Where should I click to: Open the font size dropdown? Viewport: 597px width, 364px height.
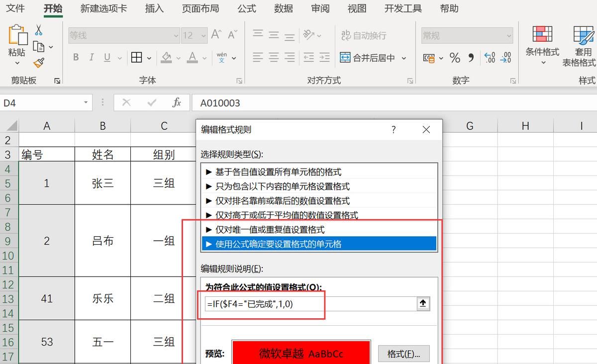(x=204, y=35)
